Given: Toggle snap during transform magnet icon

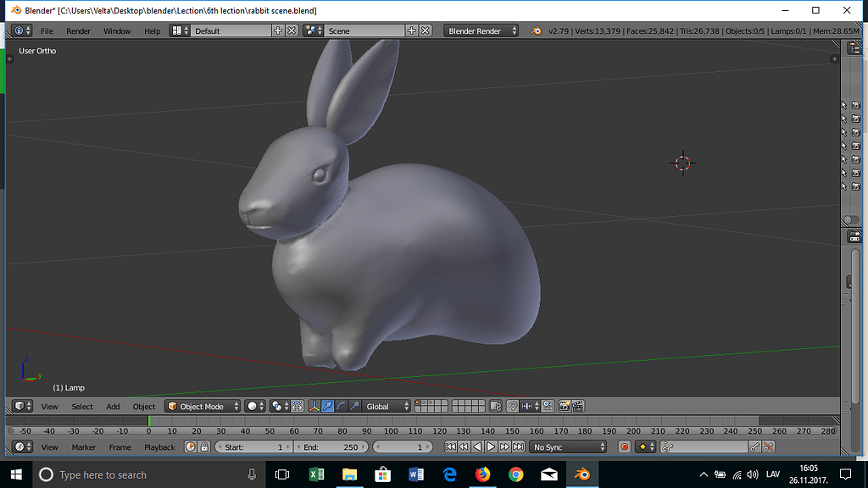Looking at the screenshot, I should 513,407.
